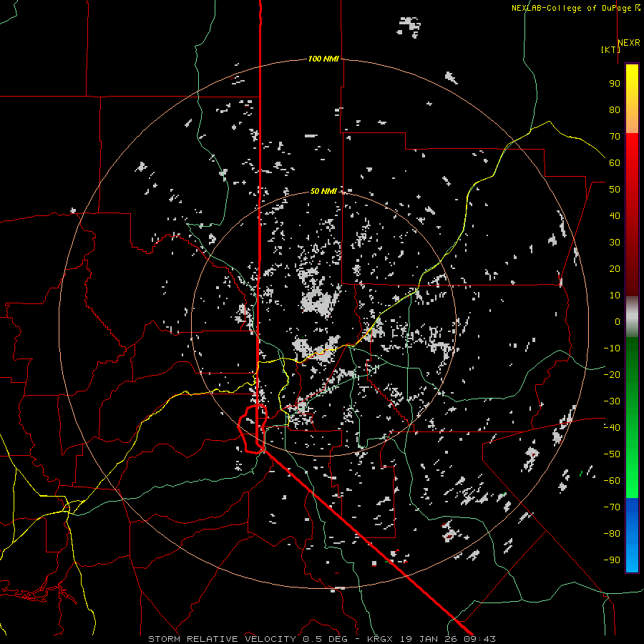The height and width of the screenshot is (644, 644).
Task: Select the 40 value on velocity scale
Action: [615, 215]
